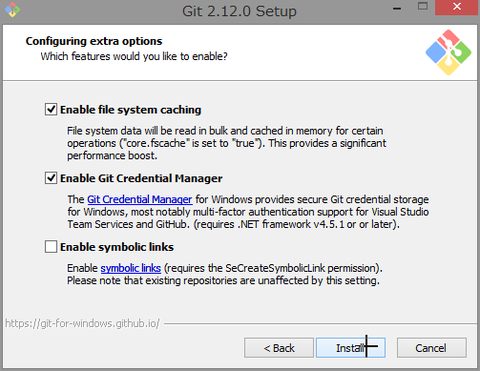Minimize the Git Setup window
The width and height of the screenshot is (480, 371).
click(x=397, y=8)
